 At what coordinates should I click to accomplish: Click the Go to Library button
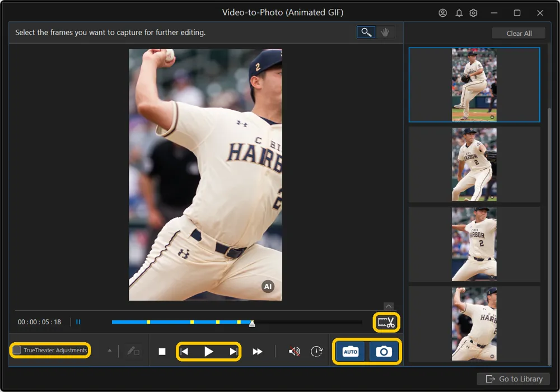[x=514, y=379]
